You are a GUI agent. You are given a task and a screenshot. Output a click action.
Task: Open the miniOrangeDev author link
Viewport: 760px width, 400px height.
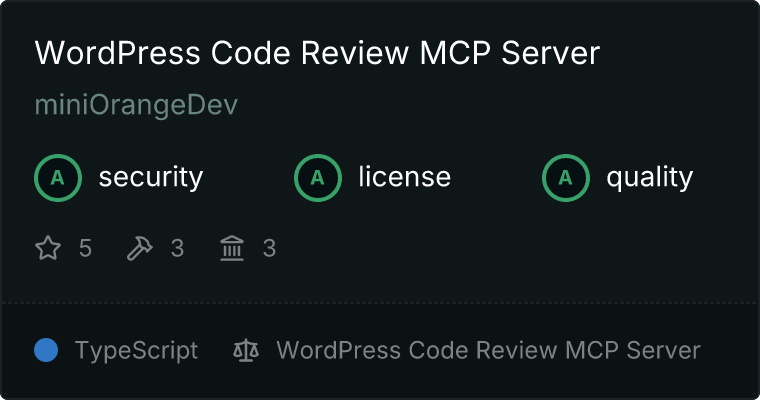coord(136,105)
